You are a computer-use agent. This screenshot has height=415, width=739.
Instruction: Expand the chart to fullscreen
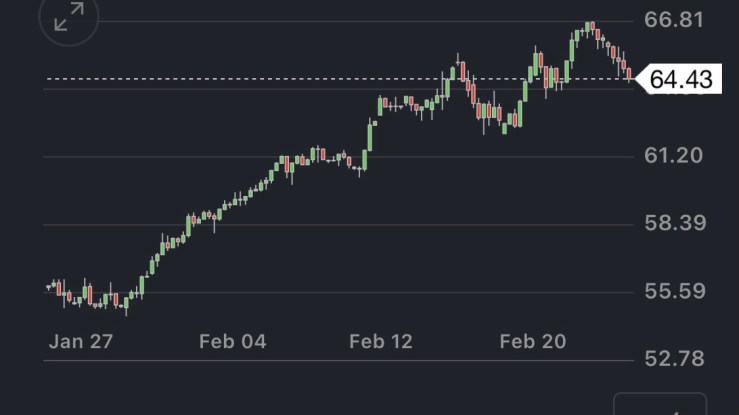(68, 18)
